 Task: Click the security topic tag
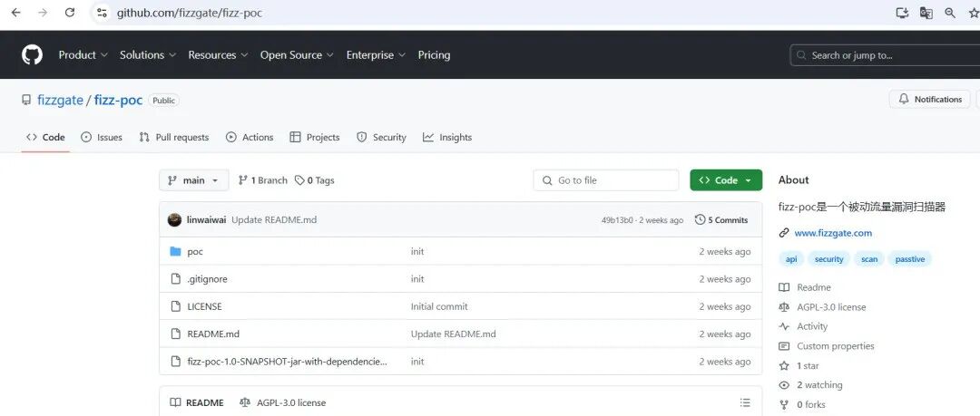point(829,259)
